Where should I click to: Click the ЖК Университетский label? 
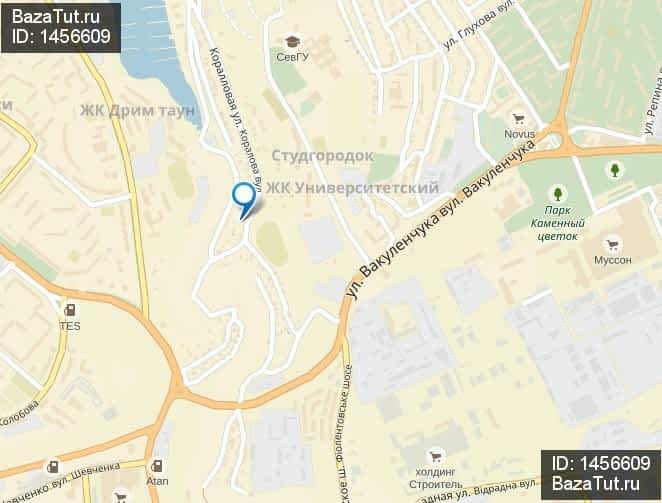pyautogui.click(x=352, y=188)
